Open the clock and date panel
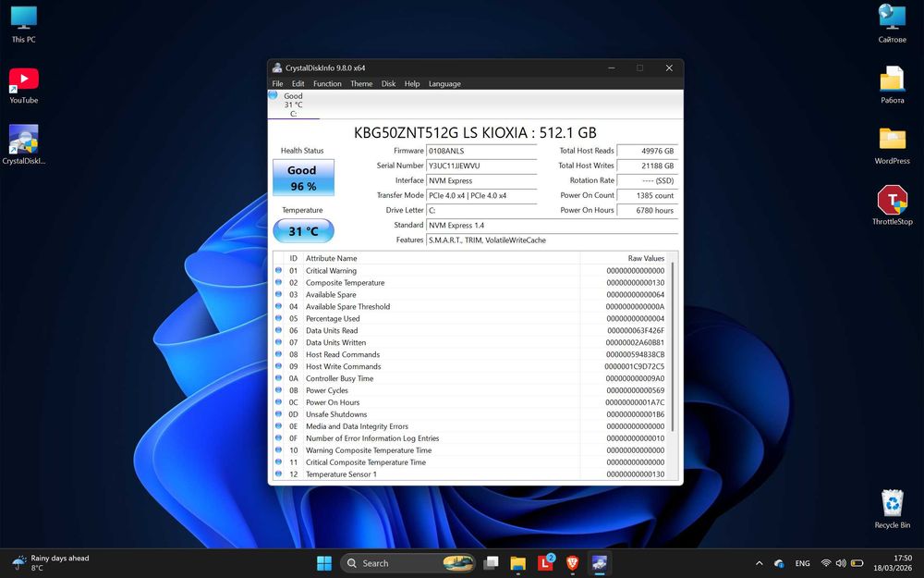Screen dimensions: 924x578 (893, 562)
